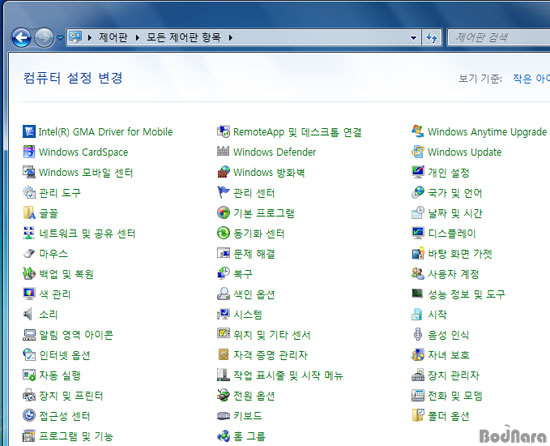
Task: Open the recent pages dropdown arrow
Action: [x=60, y=37]
